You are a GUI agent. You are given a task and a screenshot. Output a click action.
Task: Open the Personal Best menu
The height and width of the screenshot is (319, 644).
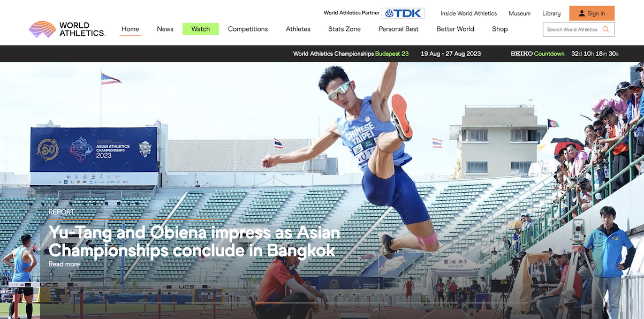pyautogui.click(x=399, y=29)
